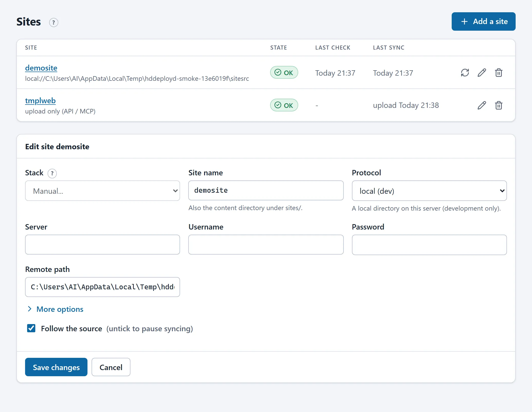Click the SITE column header

click(31, 48)
